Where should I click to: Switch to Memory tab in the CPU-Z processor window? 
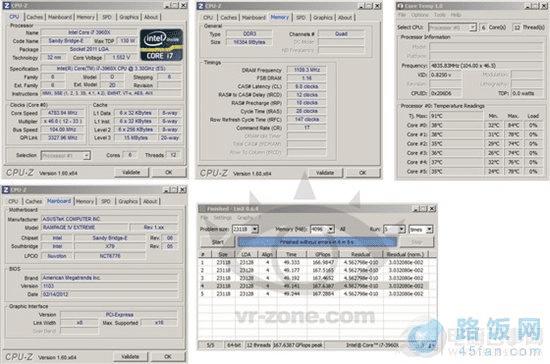(x=86, y=17)
